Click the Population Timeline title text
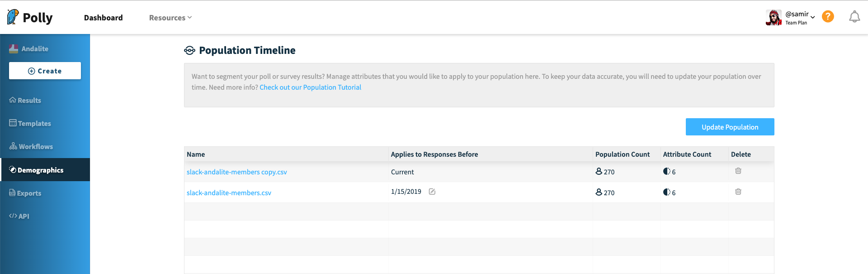This screenshot has width=868, height=274. click(x=247, y=50)
